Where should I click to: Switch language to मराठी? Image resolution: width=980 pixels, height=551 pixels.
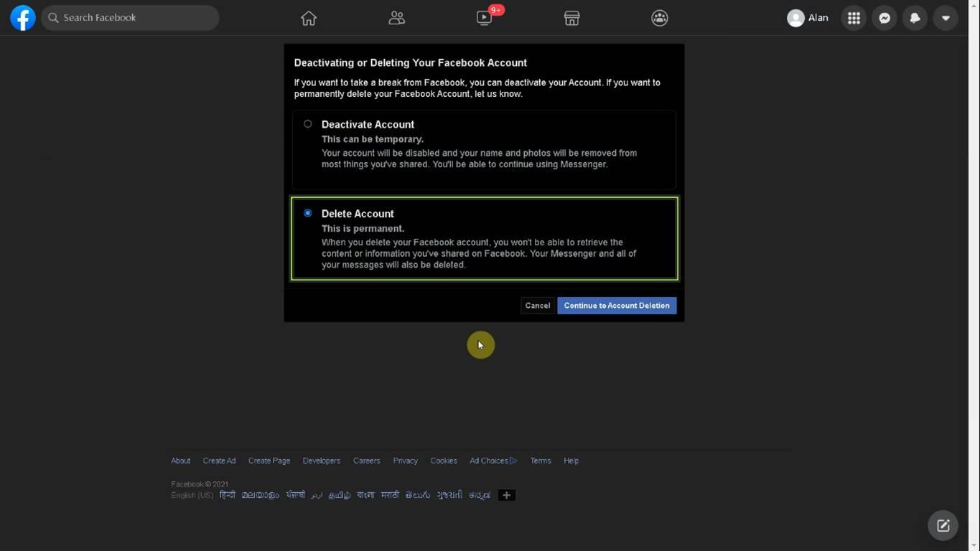click(390, 495)
